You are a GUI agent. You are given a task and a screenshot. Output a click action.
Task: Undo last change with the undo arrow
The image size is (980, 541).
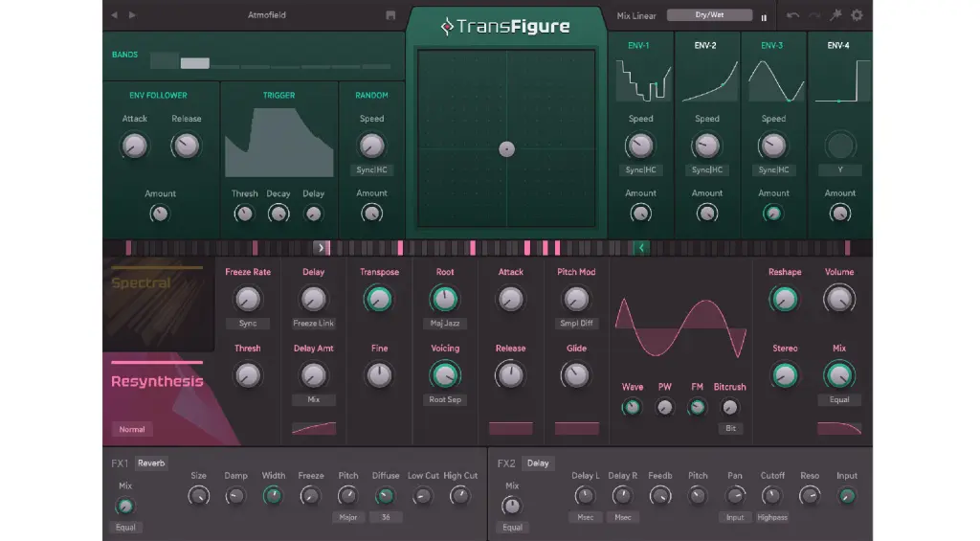(792, 15)
